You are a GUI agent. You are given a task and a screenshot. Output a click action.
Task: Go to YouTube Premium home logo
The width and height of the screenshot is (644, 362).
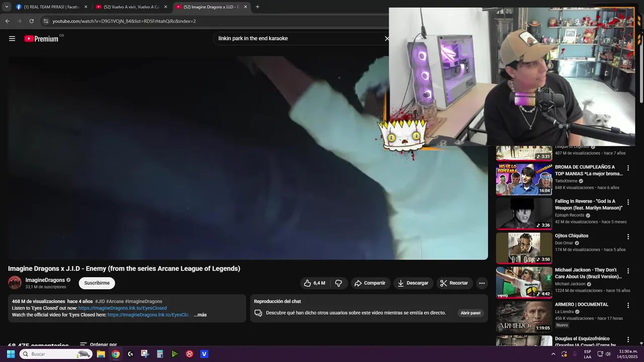pos(41,38)
